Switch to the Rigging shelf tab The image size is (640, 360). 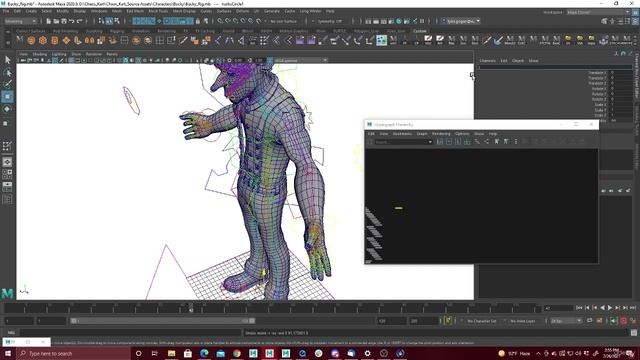pyautogui.click(x=117, y=31)
